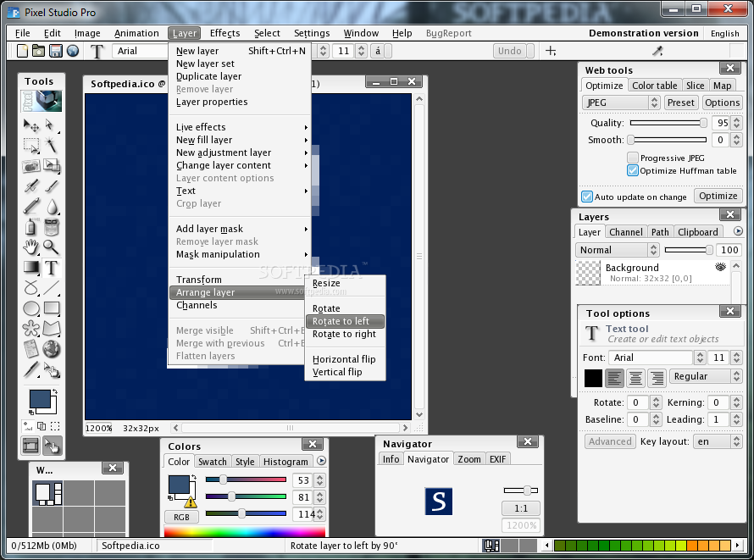
Task: Open the Normal blend mode dropdown
Action: (617, 250)
